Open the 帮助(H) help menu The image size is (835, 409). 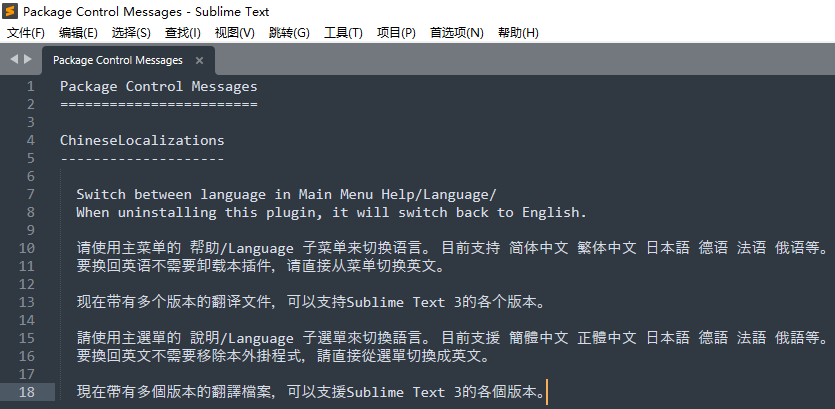click(x=518, y=33)
